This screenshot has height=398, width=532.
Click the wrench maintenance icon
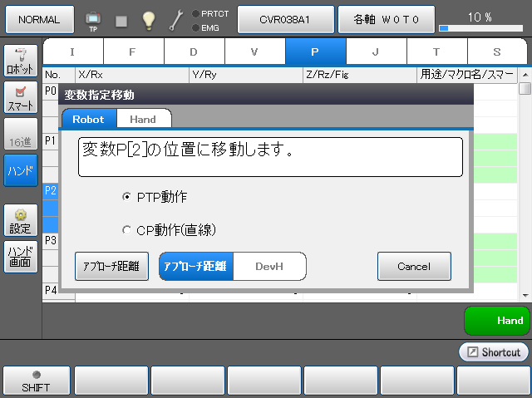tap(176, 20)
